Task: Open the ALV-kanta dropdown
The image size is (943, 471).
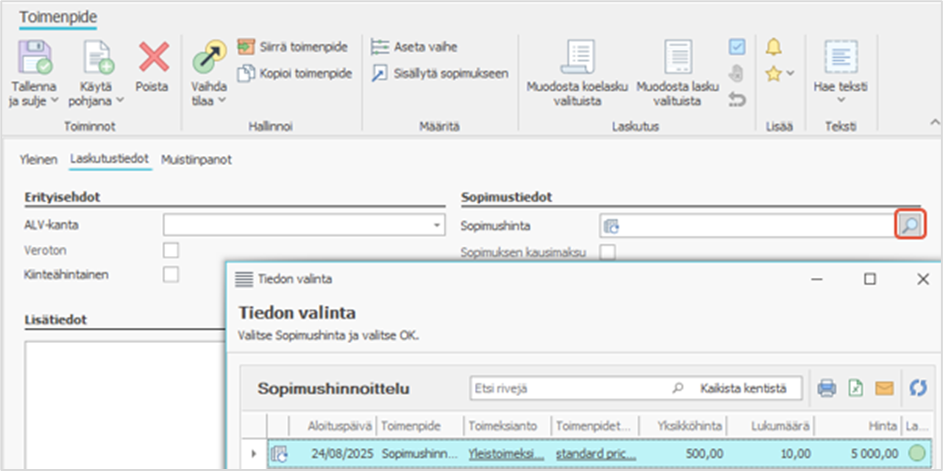Action: pos(437,226)
